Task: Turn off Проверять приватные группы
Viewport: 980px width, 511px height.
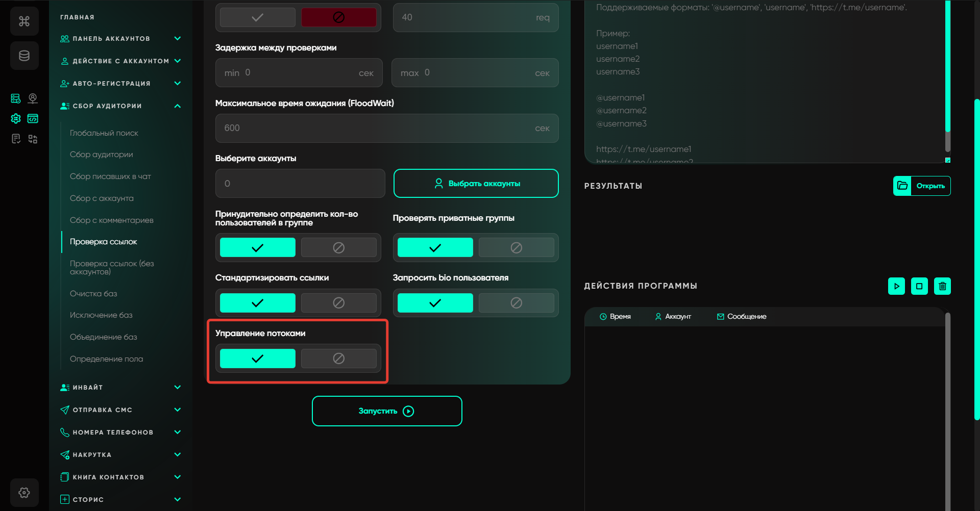Action: pos(516,248)
